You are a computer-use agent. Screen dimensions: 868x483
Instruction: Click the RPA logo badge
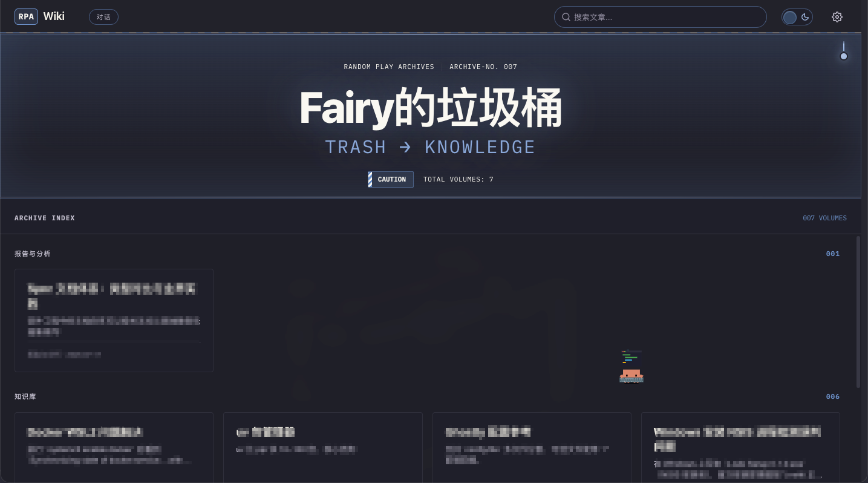26,16
